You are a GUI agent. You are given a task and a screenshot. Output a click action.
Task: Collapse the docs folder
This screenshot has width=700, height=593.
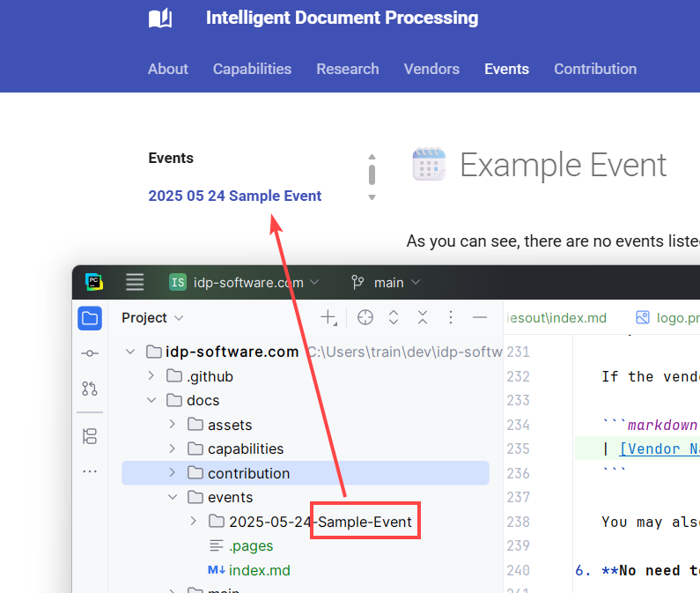(x=151, y=400)
